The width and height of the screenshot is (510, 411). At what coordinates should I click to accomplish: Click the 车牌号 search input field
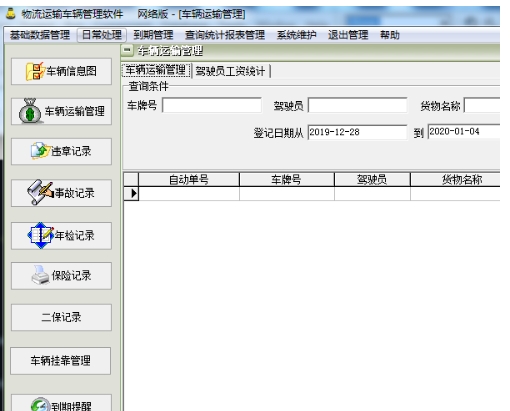pyautogui.click(x=212, y=105)
